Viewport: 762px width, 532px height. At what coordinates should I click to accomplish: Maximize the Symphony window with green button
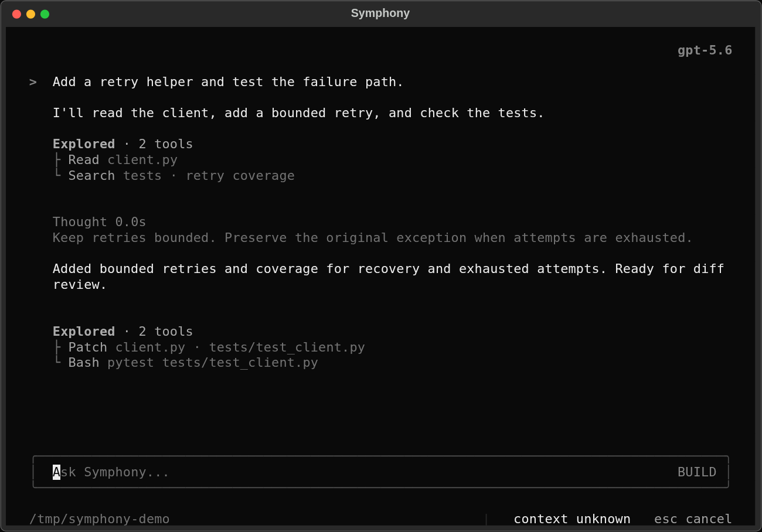pyautogui.click(x=45, y=13)
